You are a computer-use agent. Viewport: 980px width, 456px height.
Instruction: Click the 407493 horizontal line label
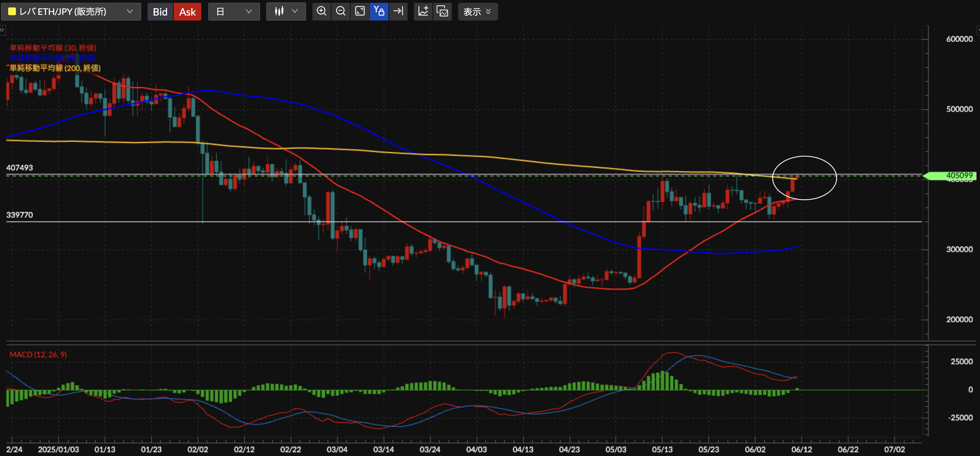pos(20,167)
